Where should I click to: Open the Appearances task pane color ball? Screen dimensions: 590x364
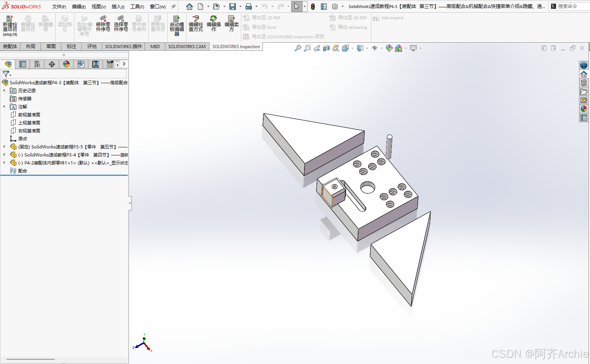point(584,109)
